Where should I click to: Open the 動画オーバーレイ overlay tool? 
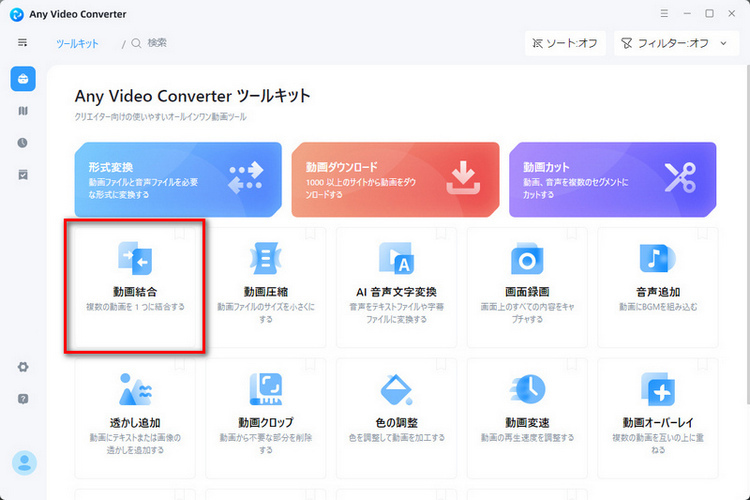[x=658, y=418]
